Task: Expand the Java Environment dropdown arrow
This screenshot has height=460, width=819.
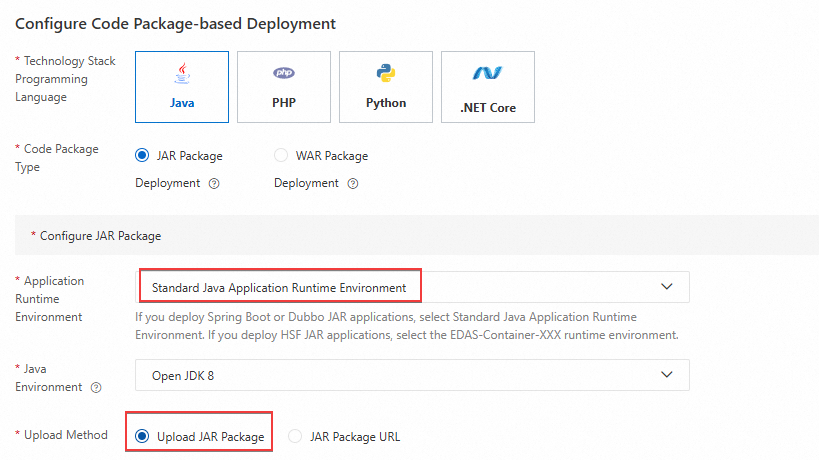Action: 667,374
